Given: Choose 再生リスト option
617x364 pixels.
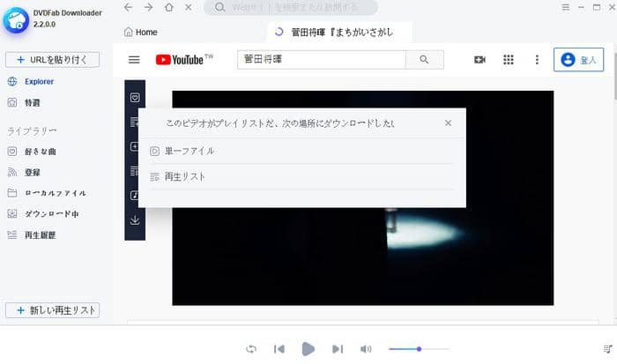Looking at the screenshot, I should coord(302,177).
